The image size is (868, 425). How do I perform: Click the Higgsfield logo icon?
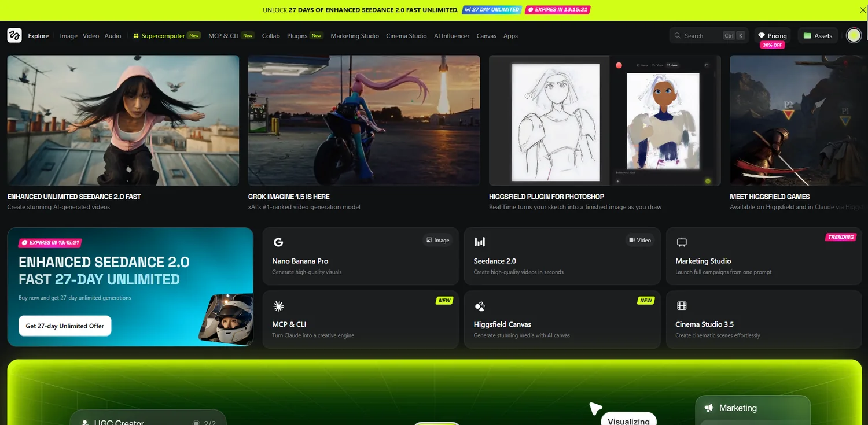(14, 35)
